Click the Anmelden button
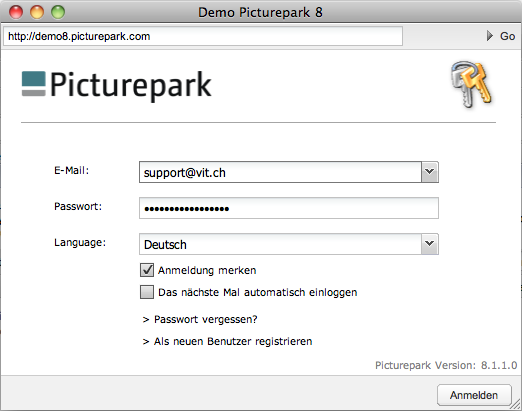The height and width of the screenshot is (411, 522). point(474,395)
